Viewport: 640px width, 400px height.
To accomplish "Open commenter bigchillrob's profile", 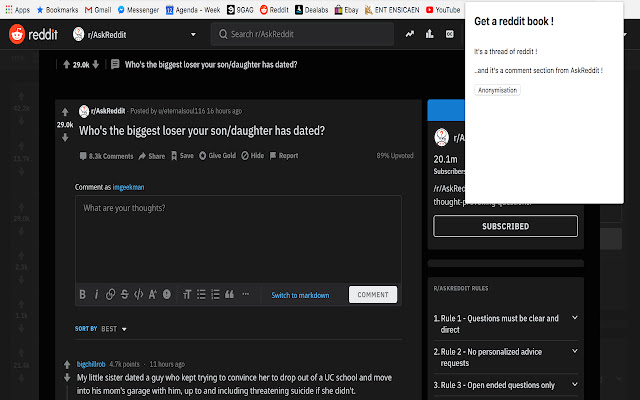I will (x=91, y=364).
